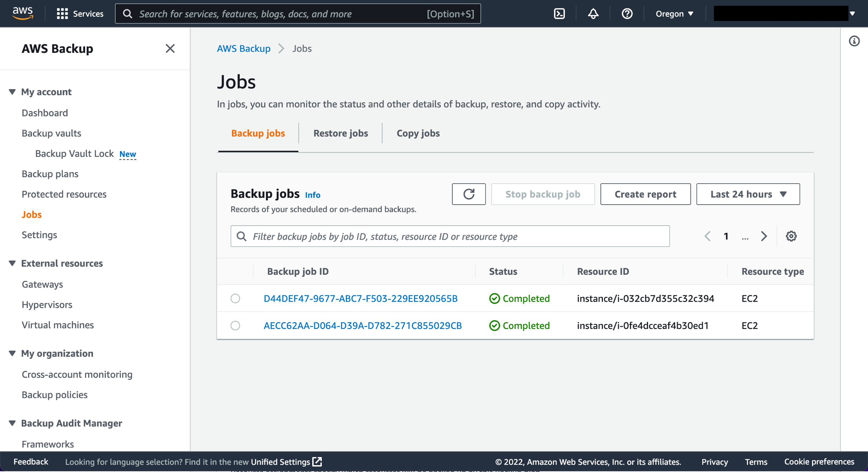Screen dimensions: 868x472
Task: Switch to the Copy jobs tab
Action: [x=418, y=133]
